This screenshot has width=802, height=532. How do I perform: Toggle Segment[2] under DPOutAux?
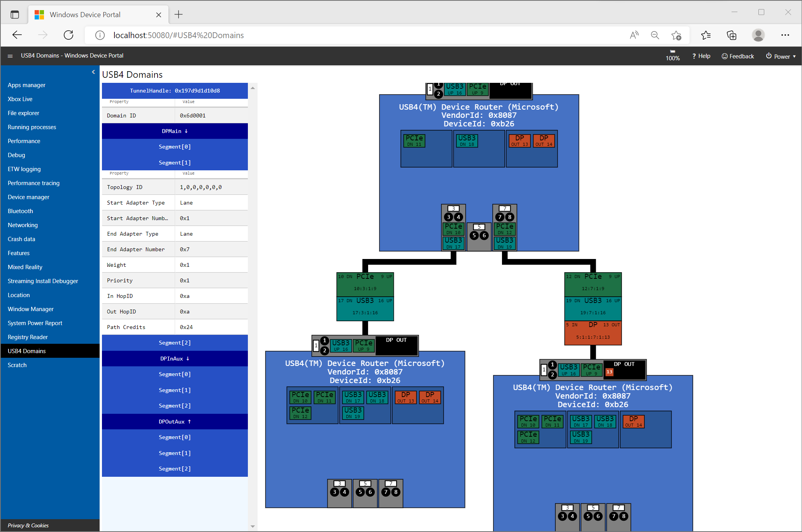pos(175,469)
